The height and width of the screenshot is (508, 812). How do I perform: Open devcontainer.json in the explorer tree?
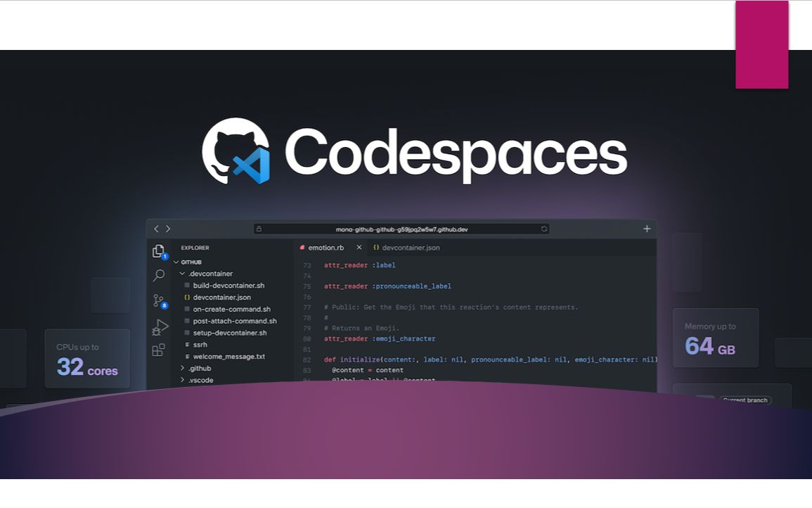[x=221, y=298]
